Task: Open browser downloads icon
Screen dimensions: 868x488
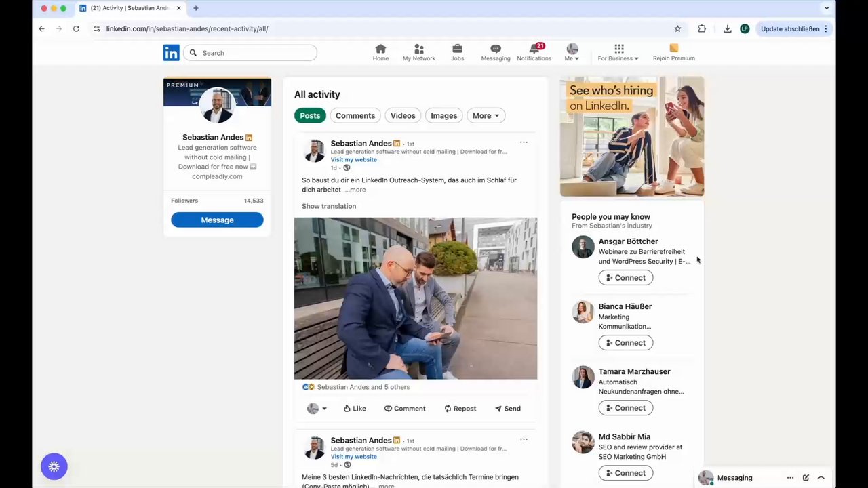Action: (727, 28)
